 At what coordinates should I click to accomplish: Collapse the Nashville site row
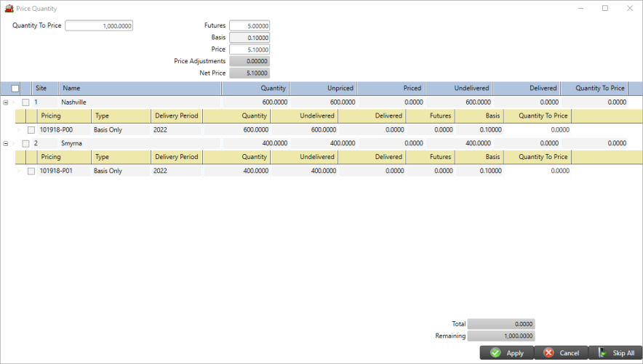[6, 102]
